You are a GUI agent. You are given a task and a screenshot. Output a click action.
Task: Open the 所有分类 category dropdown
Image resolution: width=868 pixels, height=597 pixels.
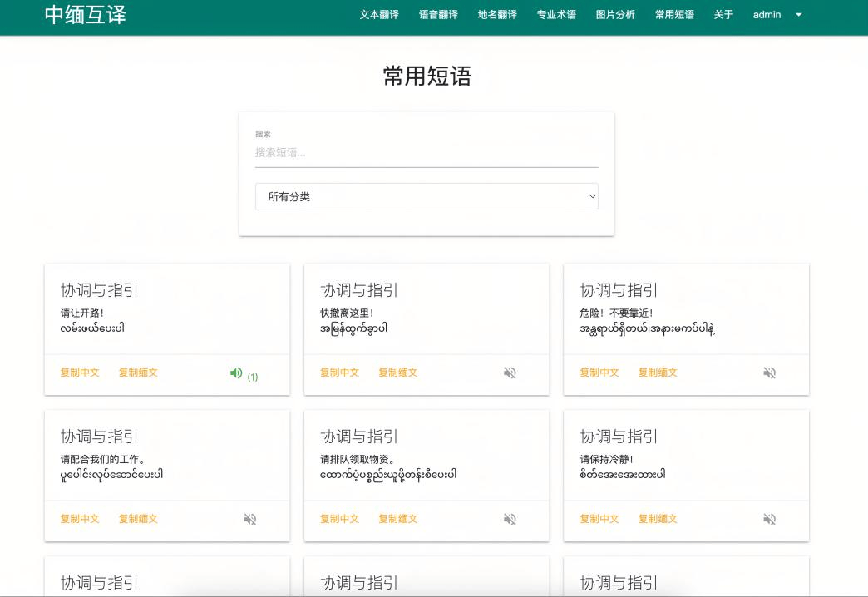[426, 197]
